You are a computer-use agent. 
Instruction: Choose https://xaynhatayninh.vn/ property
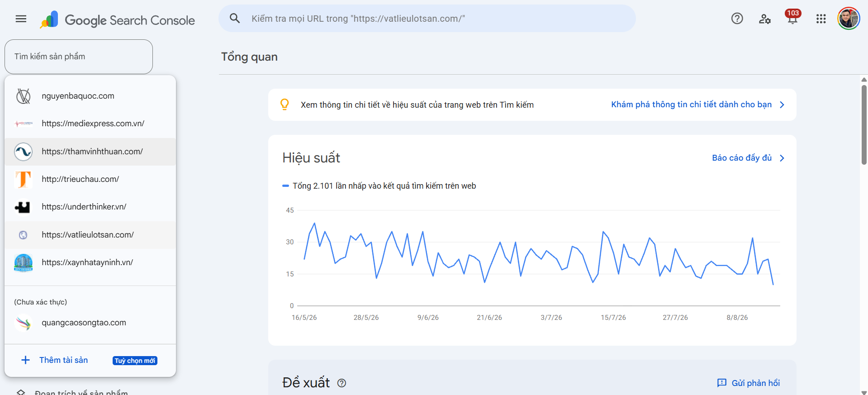point(90,262)
